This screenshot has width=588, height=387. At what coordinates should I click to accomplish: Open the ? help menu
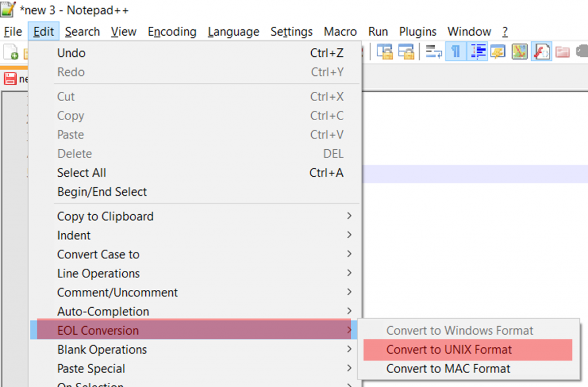505,32
